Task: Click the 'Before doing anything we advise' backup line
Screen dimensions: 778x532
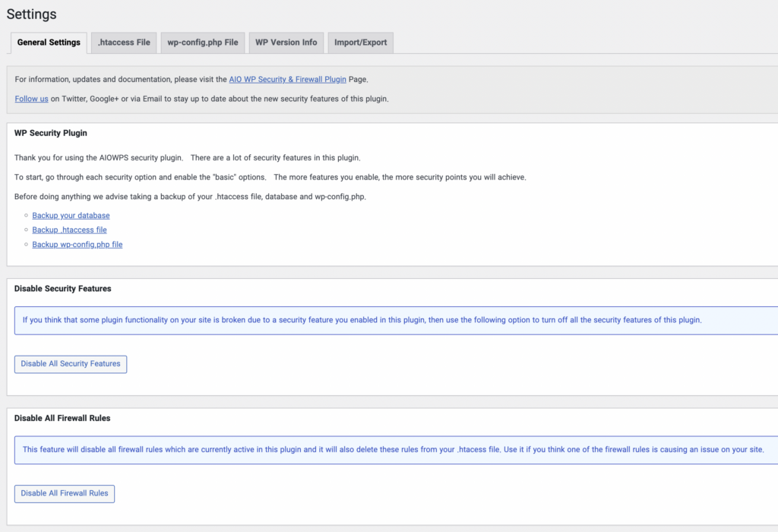Action: 190,197
